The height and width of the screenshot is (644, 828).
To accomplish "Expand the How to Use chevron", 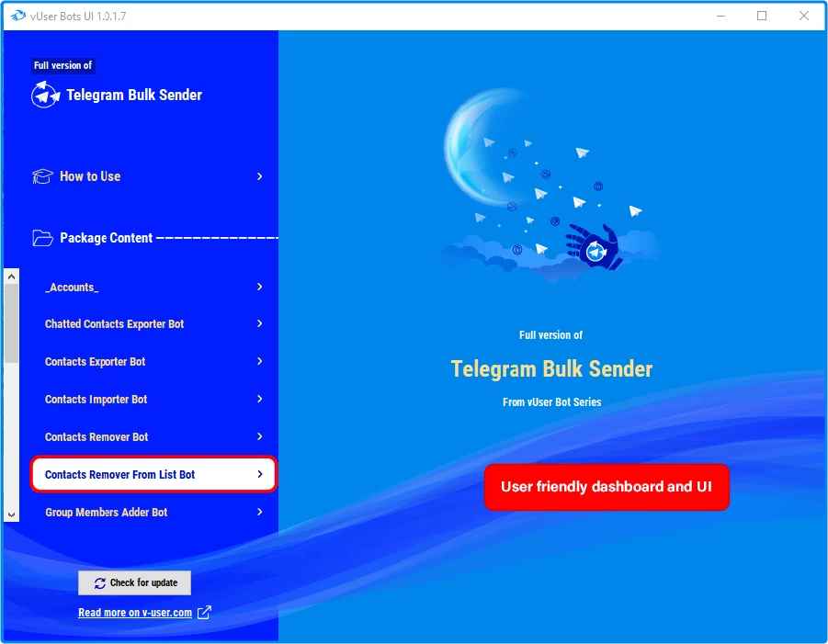I will pyautogui.click(x=259, y=176).
